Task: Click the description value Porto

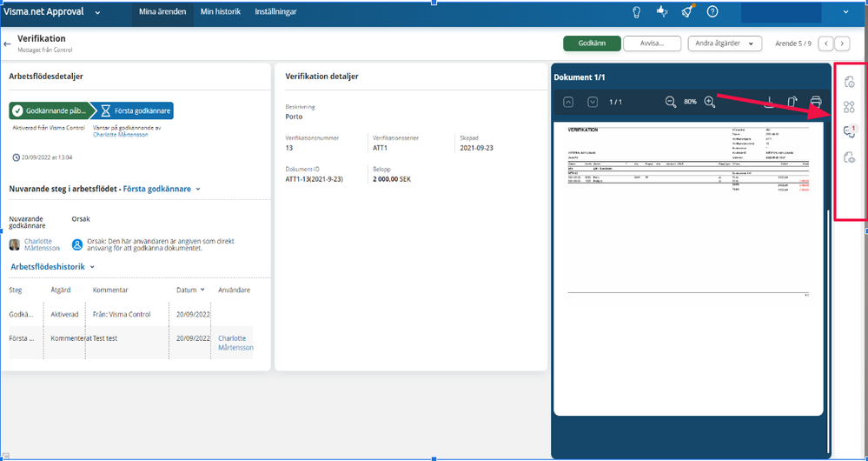Action: click(294, 117)
